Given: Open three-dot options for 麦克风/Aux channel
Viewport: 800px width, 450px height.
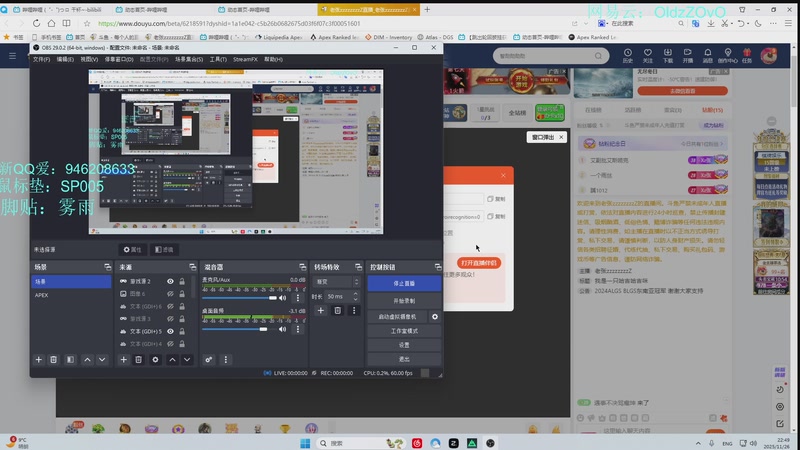Looking at the screenshot, I should 298,298.
